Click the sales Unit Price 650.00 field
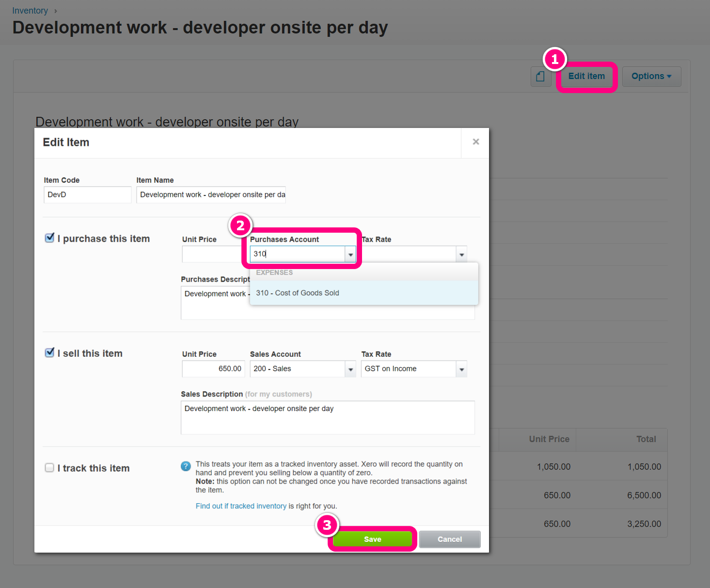 click(x=213, y=369)
